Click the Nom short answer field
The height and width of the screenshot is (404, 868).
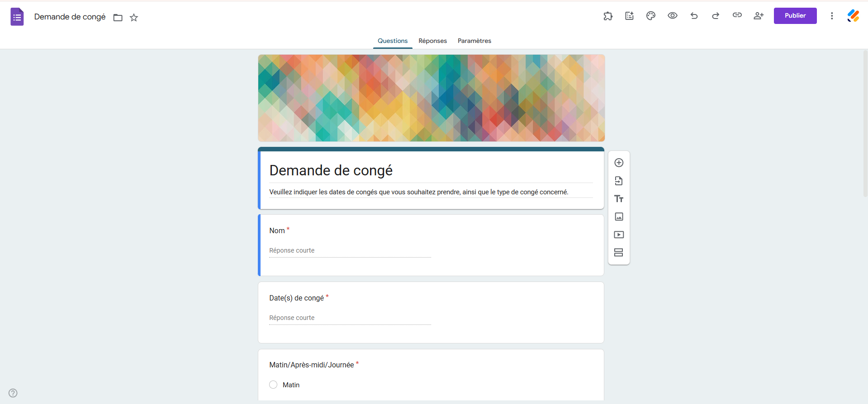(x=350, y=251)
